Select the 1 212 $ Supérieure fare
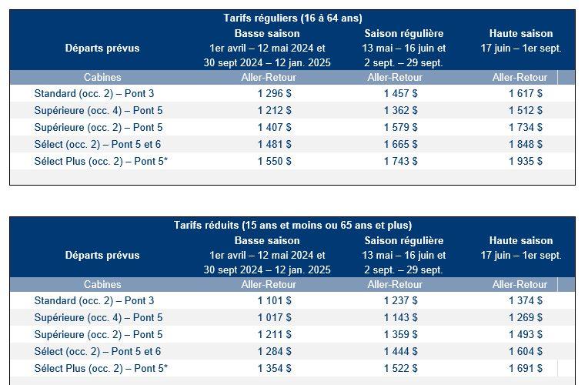The width and height of the screenshot is (588, 385). point(275,110)
